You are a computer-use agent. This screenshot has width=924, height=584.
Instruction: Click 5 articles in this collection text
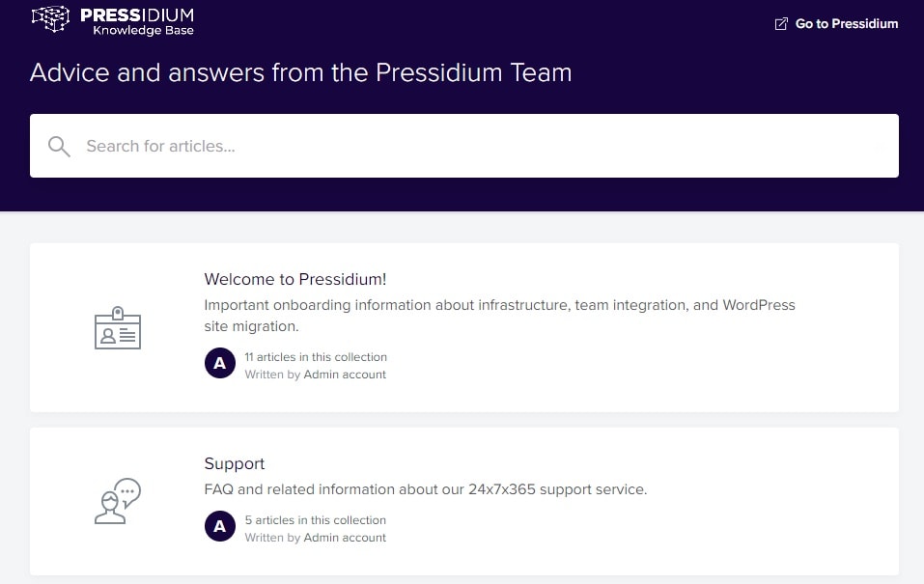pyautogui.click(x=316, y=519)
